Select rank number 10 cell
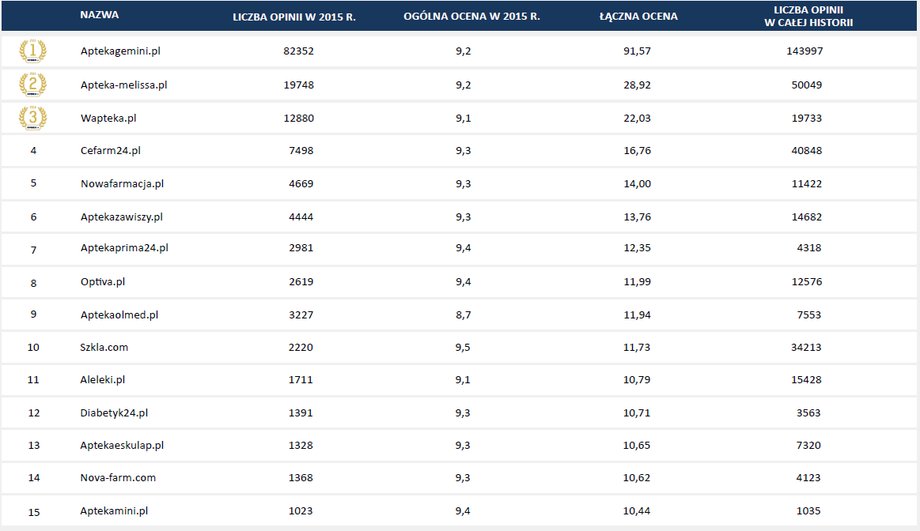This screenshot has height=531, width=920. coord(33,347)
